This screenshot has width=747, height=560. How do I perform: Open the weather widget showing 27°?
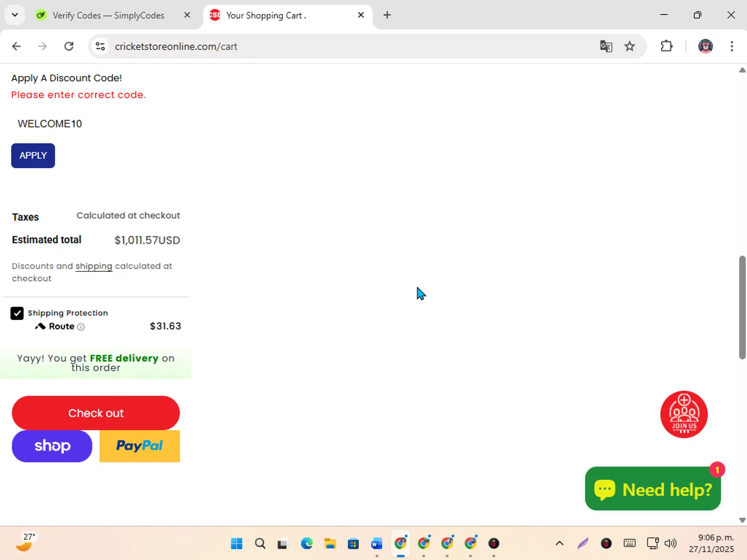click(x=26, y=543)
